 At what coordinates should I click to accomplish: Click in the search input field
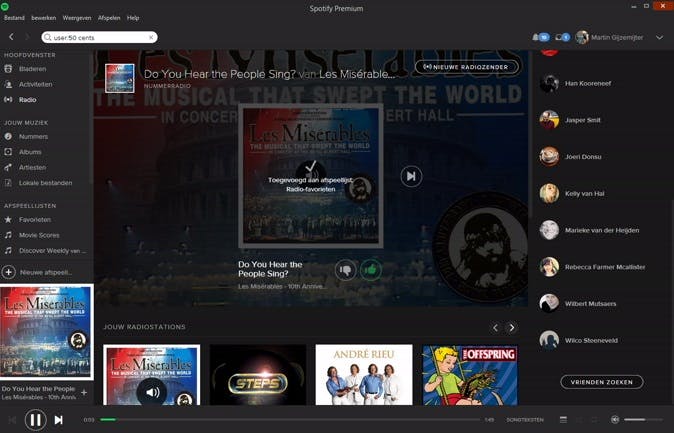(x=99, y=37)
